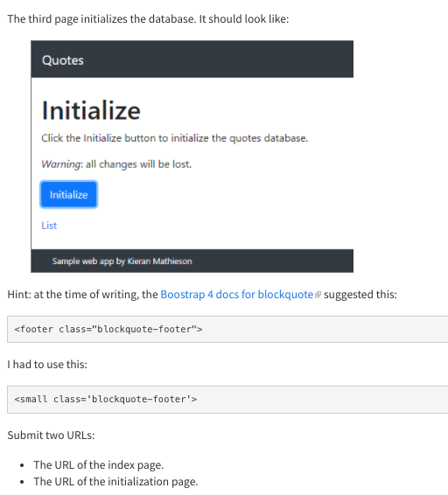Image resolution: width=448 pixels, height=495 pixels.
Task: Click the 'I had to use this:' text
Action: [x=47, y=365]
